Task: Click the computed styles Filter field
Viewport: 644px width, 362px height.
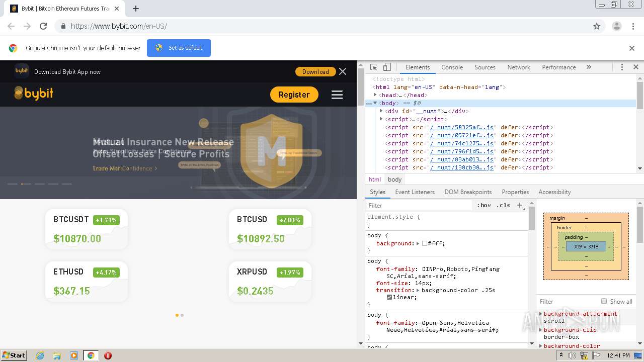Action: click(567, 301)
